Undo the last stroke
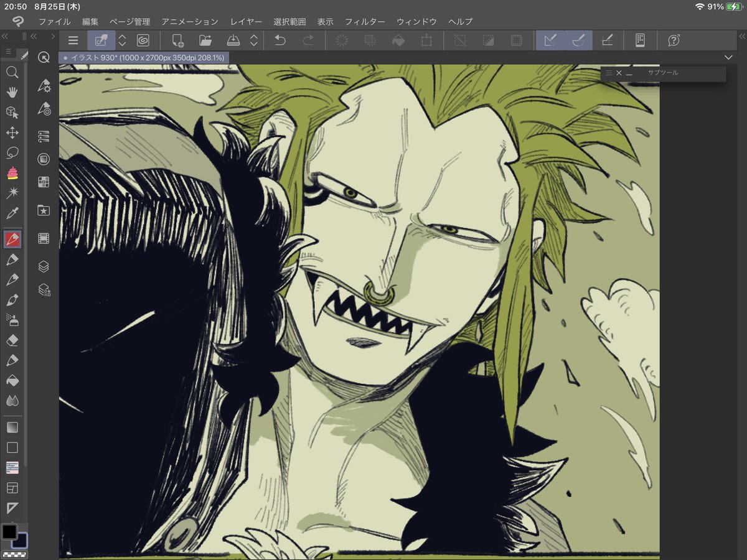Image resolution: width=747 pixels, height=560 pixels. pyautogui.click(x=280, y=40)
